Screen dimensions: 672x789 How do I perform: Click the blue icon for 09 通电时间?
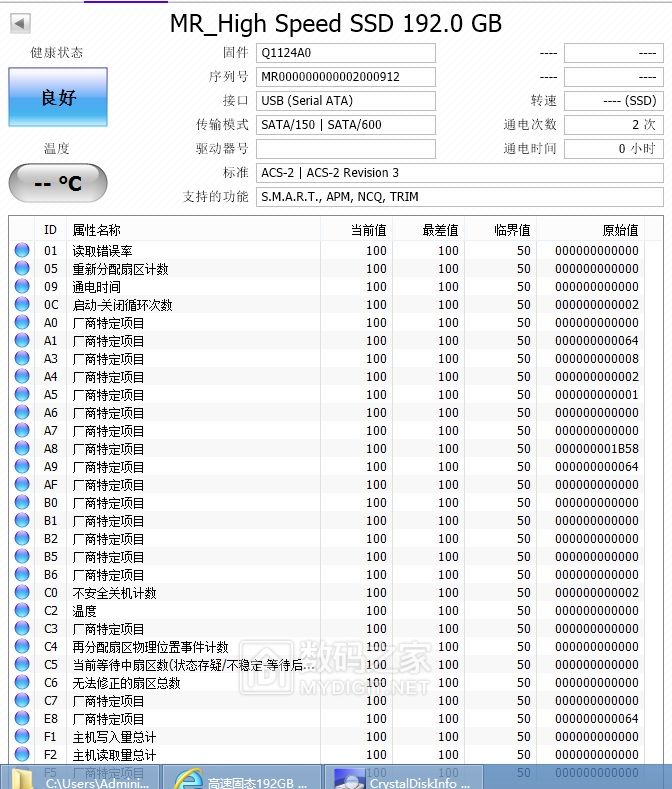click(22, 287)
